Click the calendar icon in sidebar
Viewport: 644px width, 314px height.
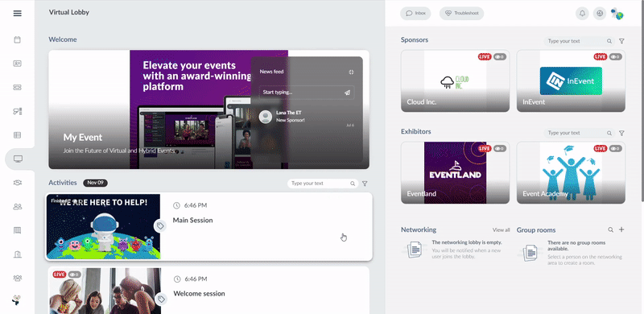click(17, 40)
